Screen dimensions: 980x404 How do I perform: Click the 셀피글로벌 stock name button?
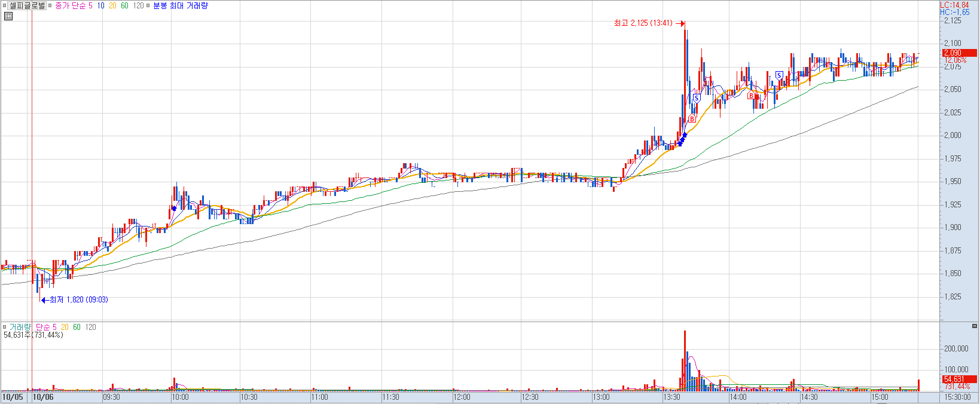27,5
